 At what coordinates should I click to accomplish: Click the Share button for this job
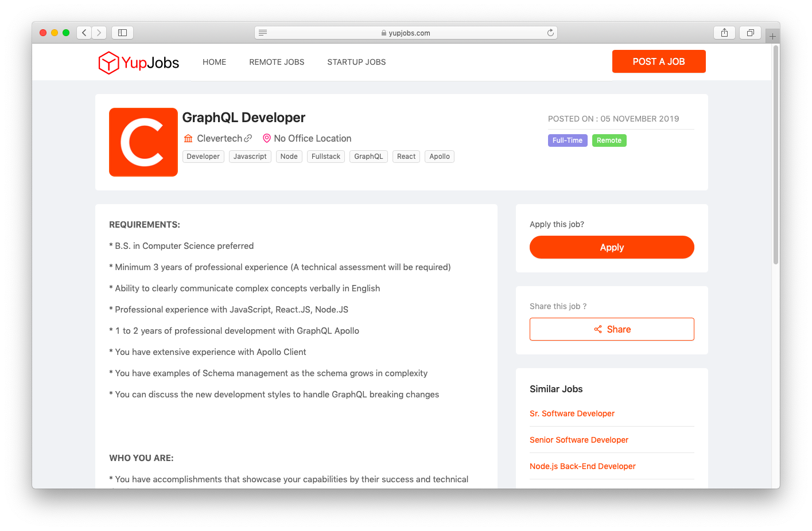coord(612,329)
